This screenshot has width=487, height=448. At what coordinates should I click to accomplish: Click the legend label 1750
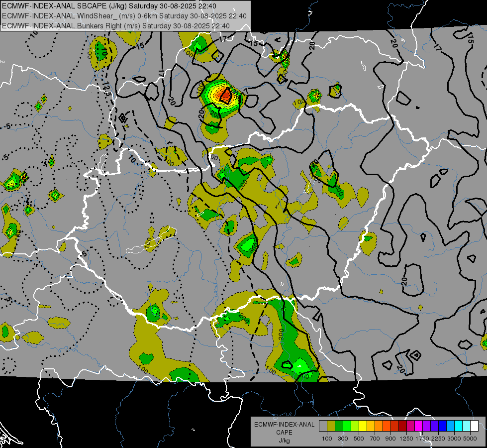pos(422,439)
